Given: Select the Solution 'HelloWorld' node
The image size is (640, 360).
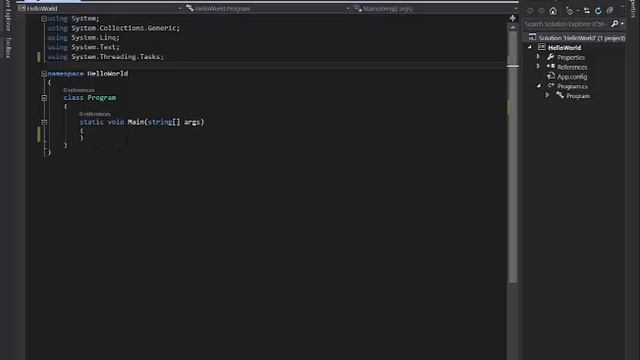Looking at the screenshot, I should [x=582, y=38].
